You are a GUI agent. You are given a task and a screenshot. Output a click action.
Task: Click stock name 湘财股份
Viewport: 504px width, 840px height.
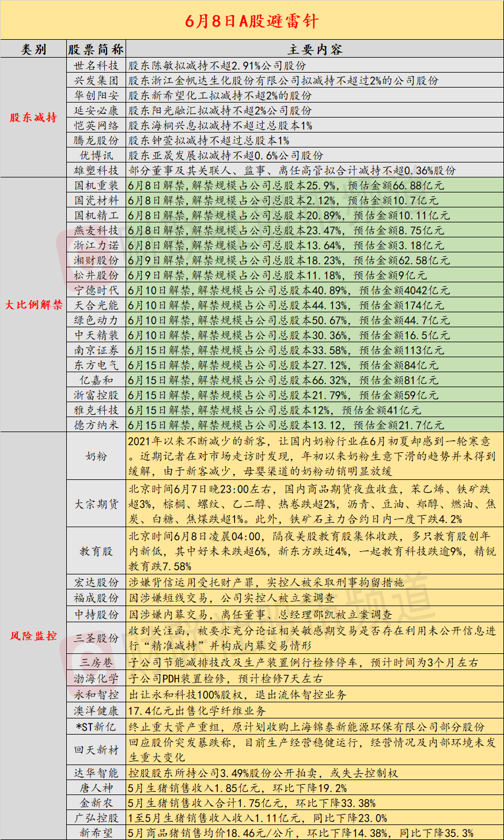[96, 260]
